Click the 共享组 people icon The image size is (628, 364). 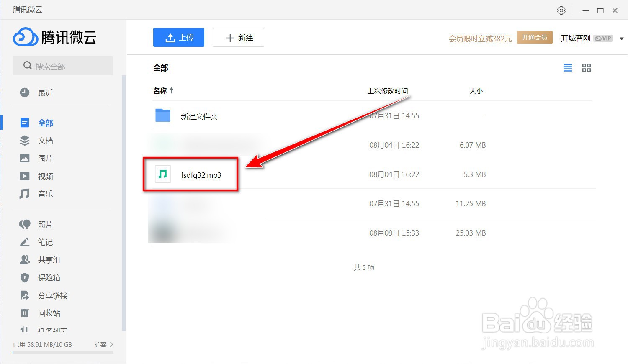25,260
